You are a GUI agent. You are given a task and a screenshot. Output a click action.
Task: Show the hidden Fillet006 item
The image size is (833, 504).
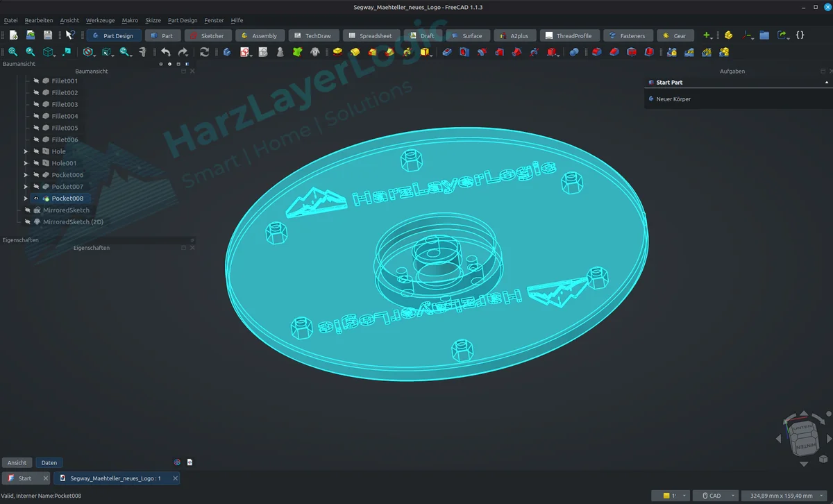(36, 140)
